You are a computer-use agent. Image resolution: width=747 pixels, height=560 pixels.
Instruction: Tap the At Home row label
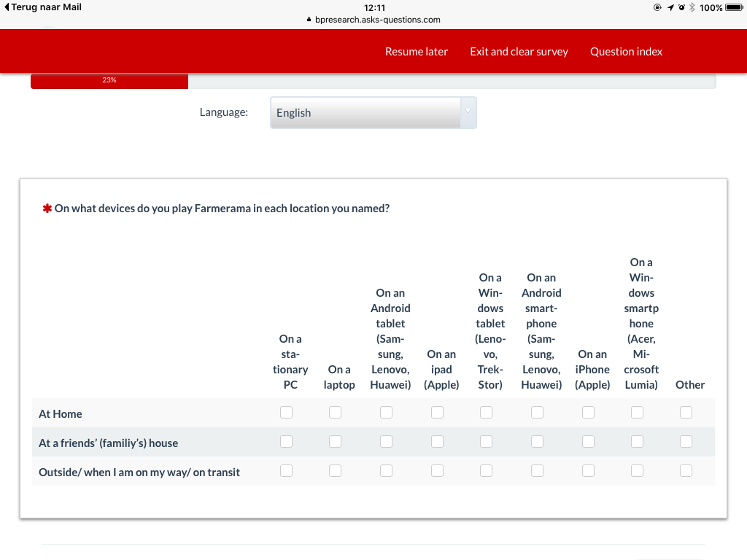click(x=61, y=414)
